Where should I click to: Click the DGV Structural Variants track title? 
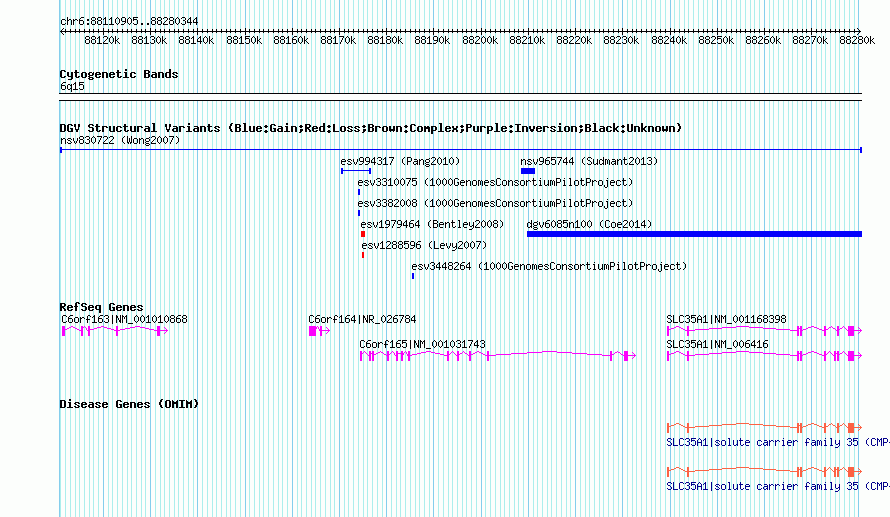tap(371, 128)
